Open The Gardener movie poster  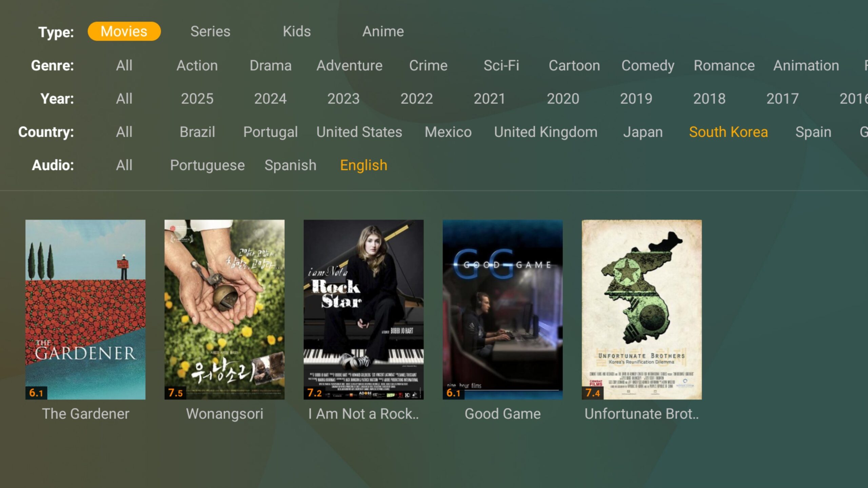tap(85, 309)
